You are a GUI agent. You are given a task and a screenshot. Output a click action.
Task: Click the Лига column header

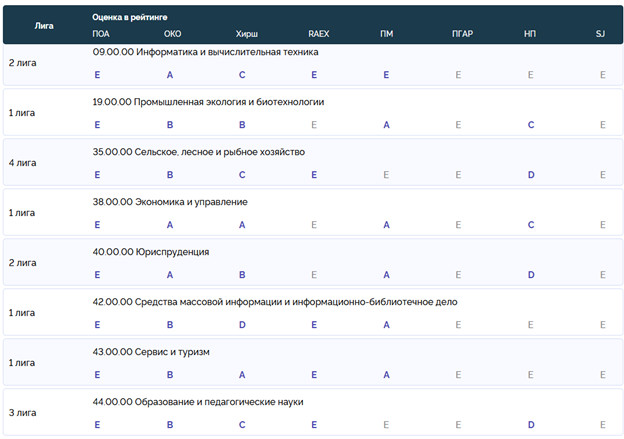click(44, 25)
